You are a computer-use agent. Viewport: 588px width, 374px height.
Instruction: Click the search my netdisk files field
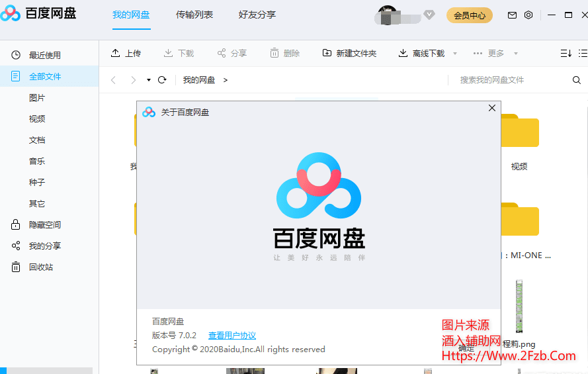click(509, 80)
